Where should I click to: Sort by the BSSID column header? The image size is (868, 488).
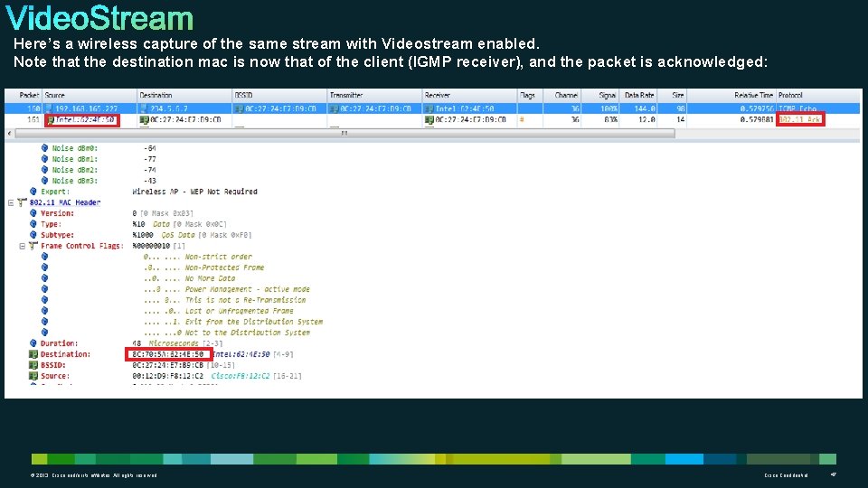pyautogui.click(x=243, y=95)
